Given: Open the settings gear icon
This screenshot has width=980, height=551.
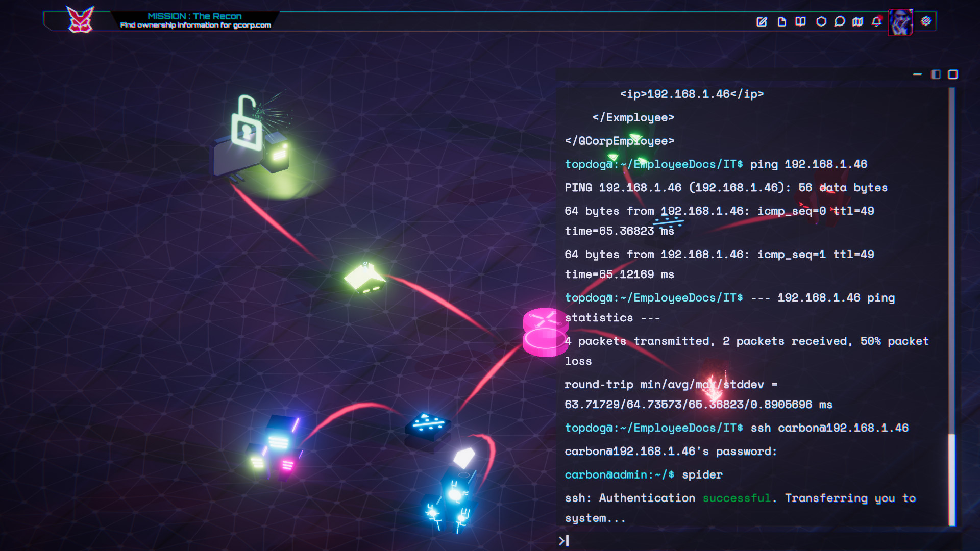Looking at the screenshot, I should point(926,21).
